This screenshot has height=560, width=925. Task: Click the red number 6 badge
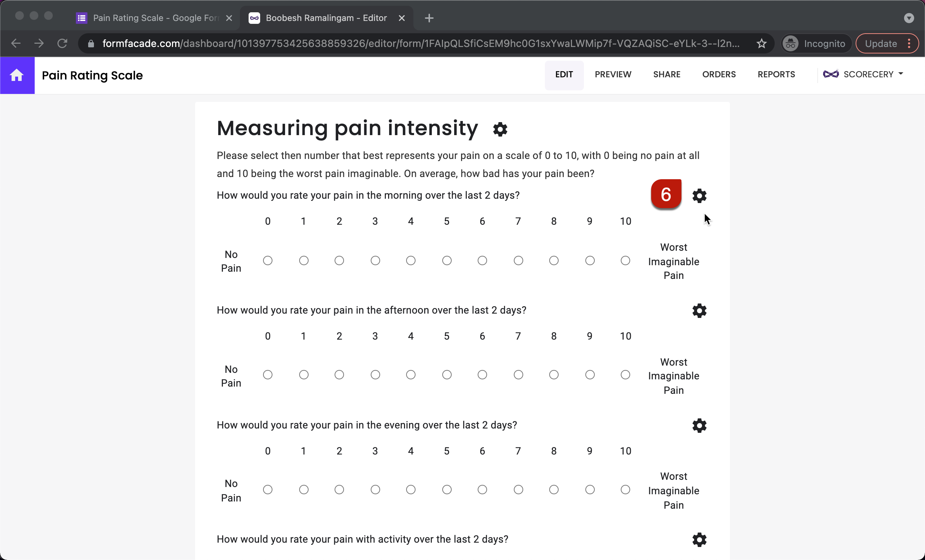[x=666, y=194]
